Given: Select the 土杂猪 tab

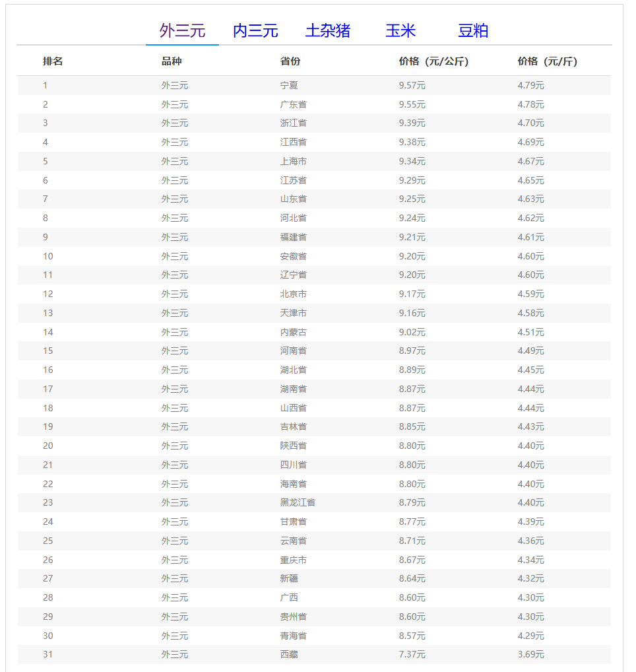Looking at the screenshot, I should pyautogui.click(x=328, y=30).
